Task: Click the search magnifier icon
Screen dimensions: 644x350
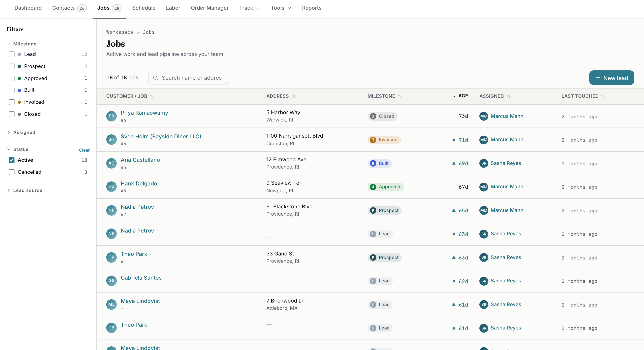Action: 156,78
